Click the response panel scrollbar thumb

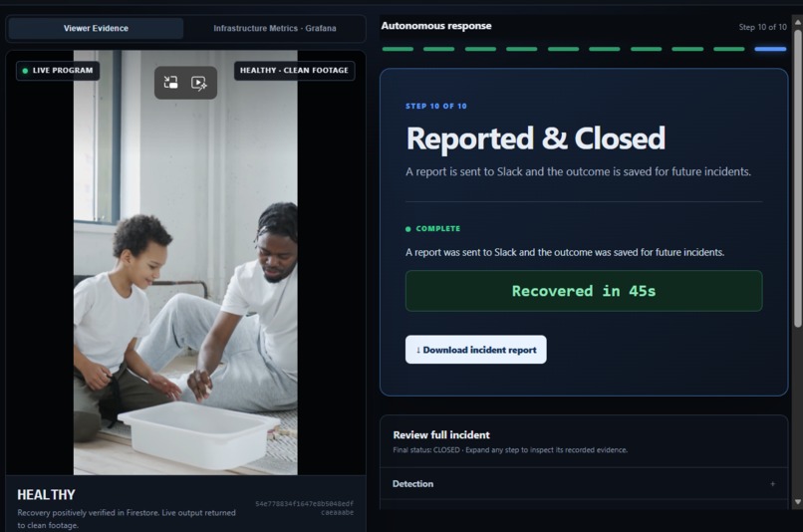click(x=798, y=177)
